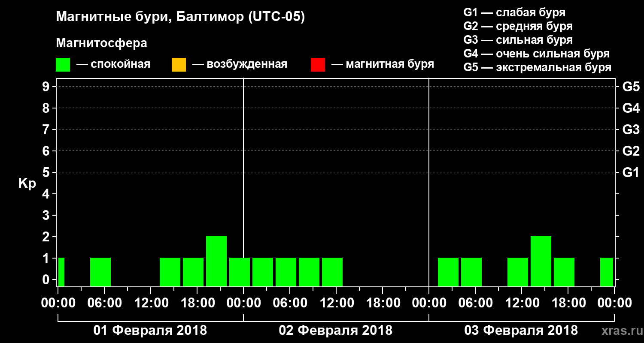Click the legend text '— возбужденная'

click(240, 64)
